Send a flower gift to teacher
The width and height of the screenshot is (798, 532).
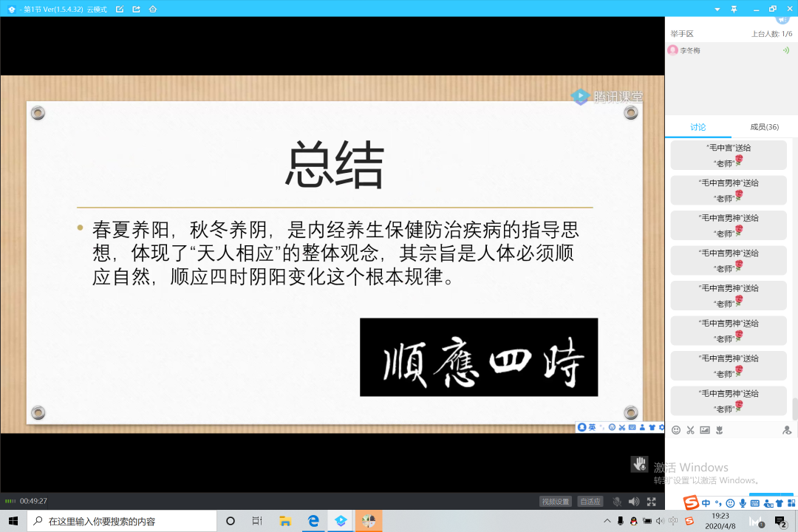(x=719, y=430)
